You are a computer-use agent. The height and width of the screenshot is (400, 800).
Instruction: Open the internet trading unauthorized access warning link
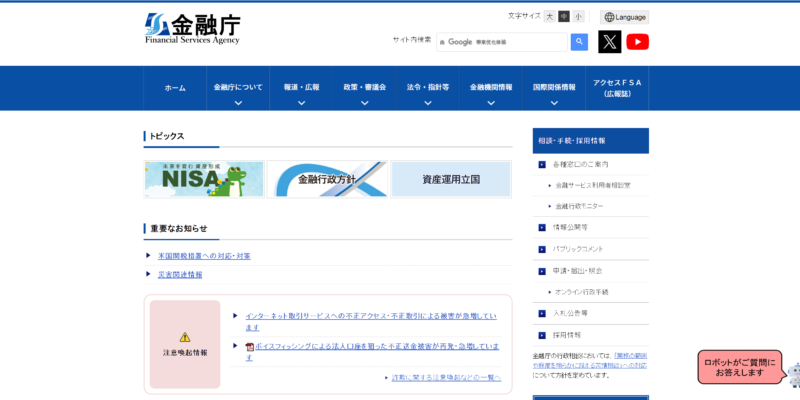pyautogui.click(x=371, y=322)
